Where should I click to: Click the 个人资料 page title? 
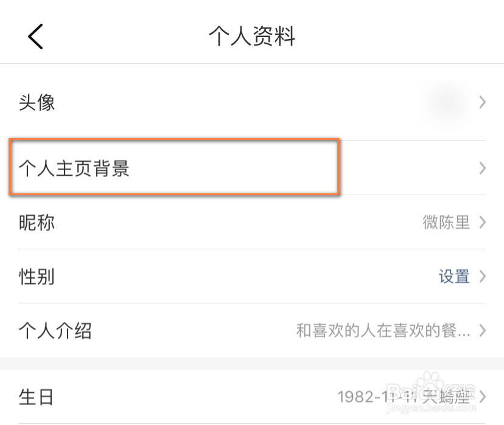click(251, 36)
